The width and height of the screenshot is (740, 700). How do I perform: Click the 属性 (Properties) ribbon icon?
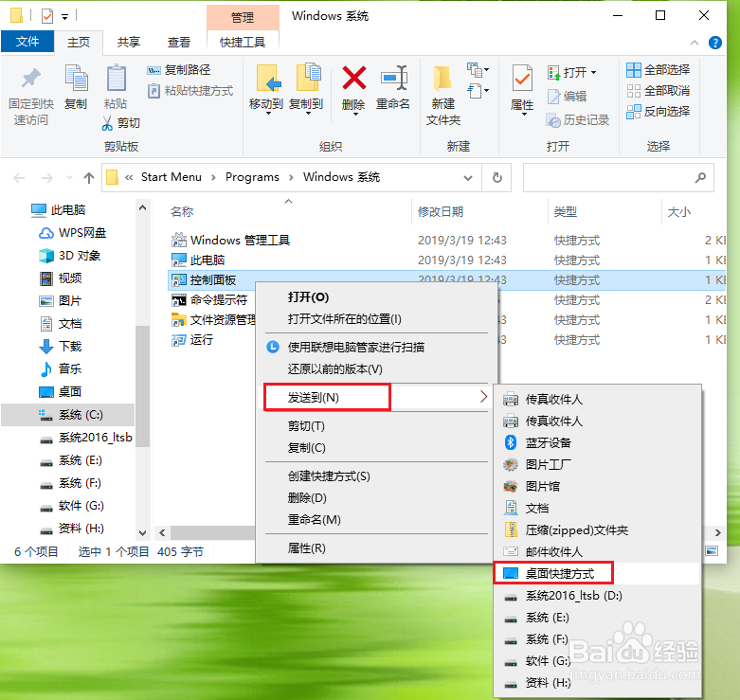click(522, 78)
